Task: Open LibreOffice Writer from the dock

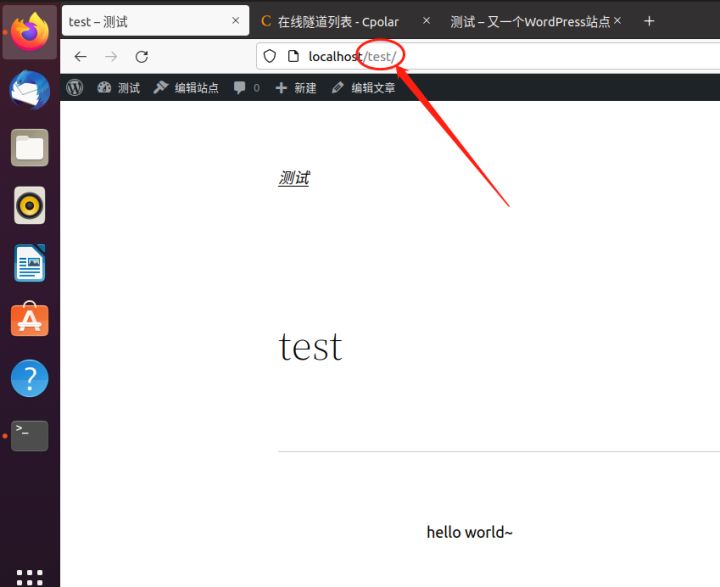Action: 30,263
